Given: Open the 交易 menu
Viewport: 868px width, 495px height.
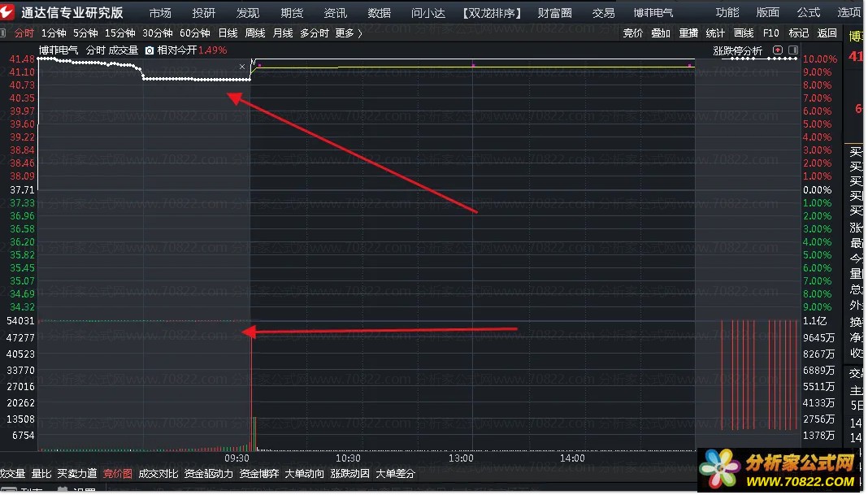Looking at the screenshot, I should [x=603, y=13].
